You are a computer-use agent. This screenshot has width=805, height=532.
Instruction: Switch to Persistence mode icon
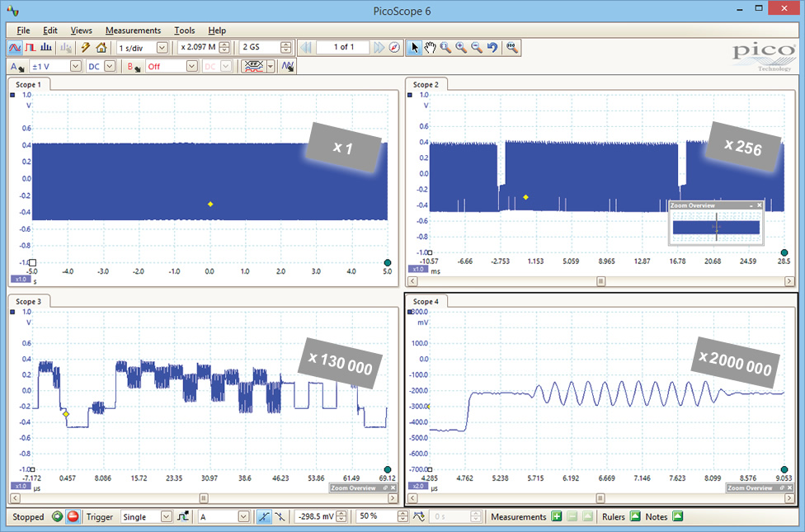pyautogui.click(x=31, y=48)
